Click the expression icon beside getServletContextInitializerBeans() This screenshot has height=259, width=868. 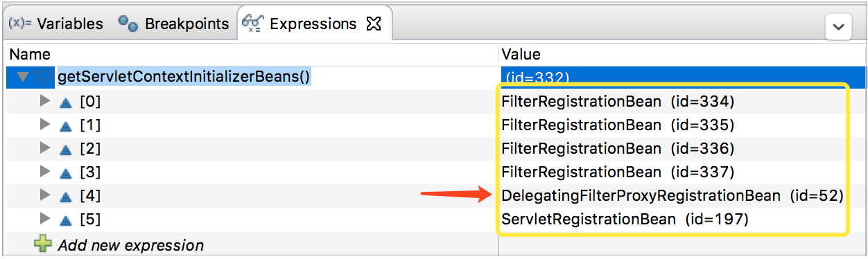44,77
